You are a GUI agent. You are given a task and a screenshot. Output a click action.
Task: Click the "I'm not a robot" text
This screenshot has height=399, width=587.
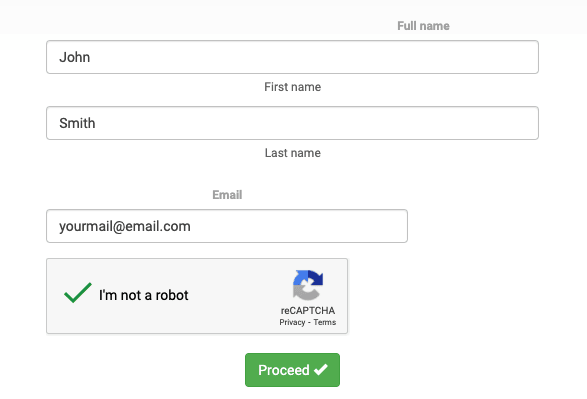coord(143,295)
